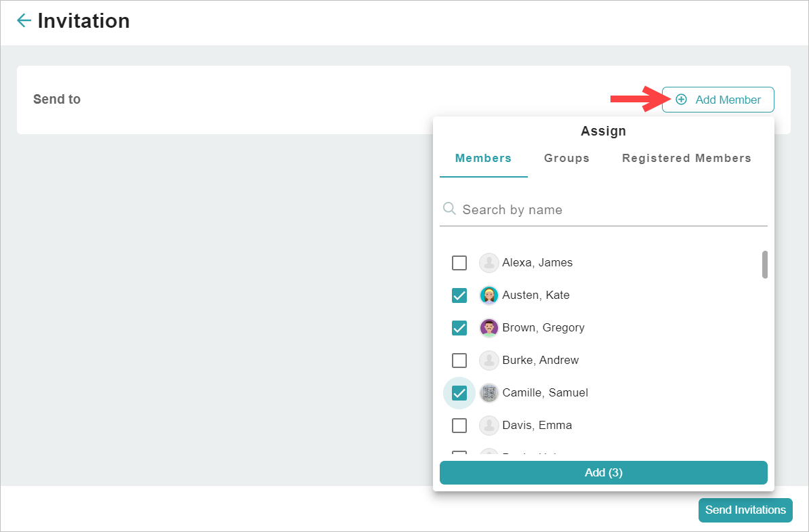809x532 pixels.
Task: Switch to the Groups tab
Action: [x=566, y=158]
